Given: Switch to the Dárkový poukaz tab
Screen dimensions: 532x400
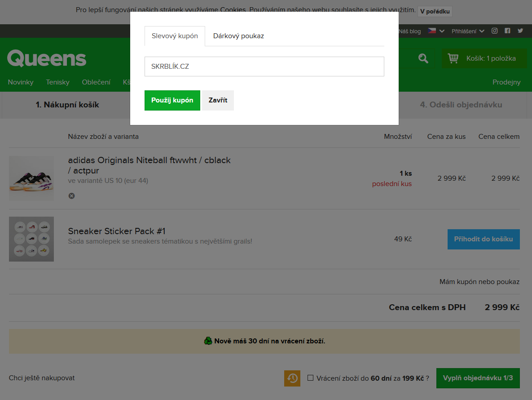Looking at the screenshot, I should (238, 36).
